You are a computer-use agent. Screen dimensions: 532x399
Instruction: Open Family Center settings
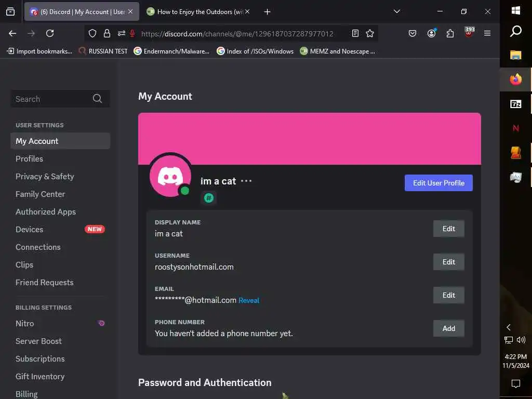pyautogui.click(x=60, y=194)
